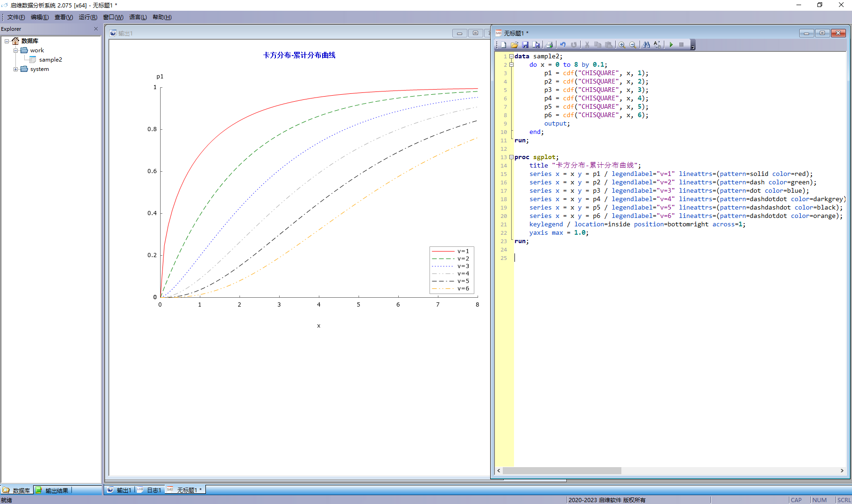Maximize the 无标题1 editor window
The height and width of the screenshot is (504, 852).
pyautogui.click(x=822, y=33)
